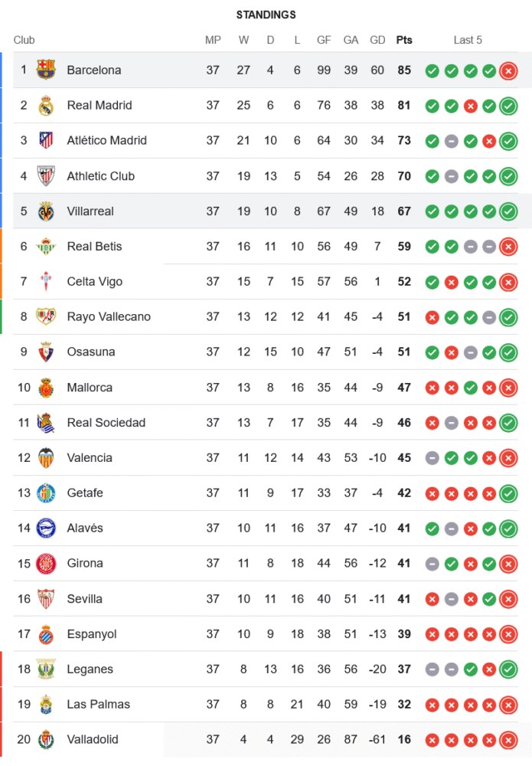Click the Atlético Madrid crest icon

(46, 140)
